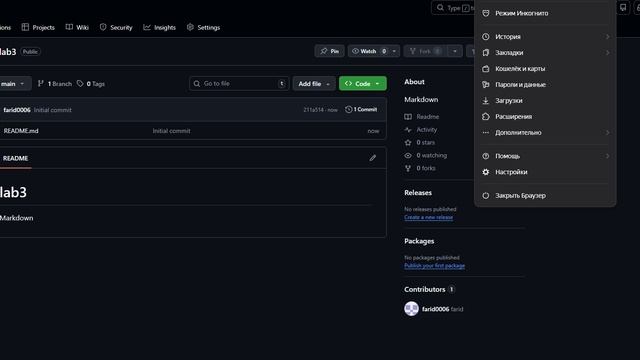
Task: Open Дополнительно menu item
Action: coord(545,132)
